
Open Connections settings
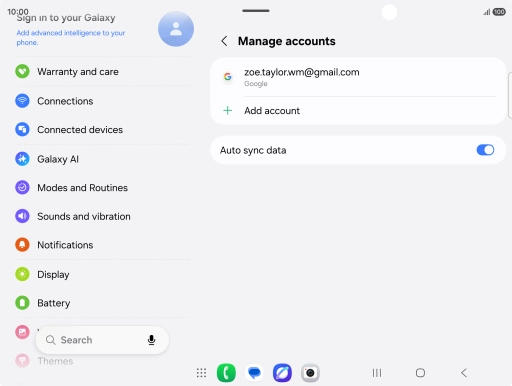(102, 101)
